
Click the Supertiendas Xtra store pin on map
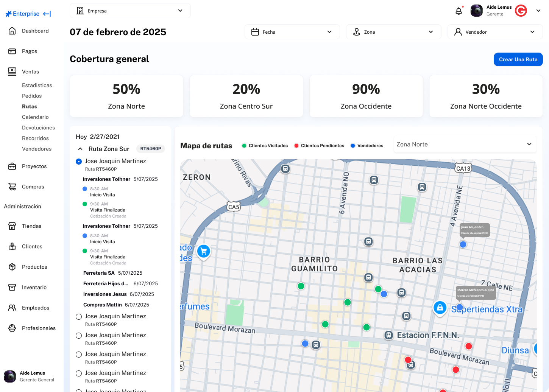[x=440, y=308]
